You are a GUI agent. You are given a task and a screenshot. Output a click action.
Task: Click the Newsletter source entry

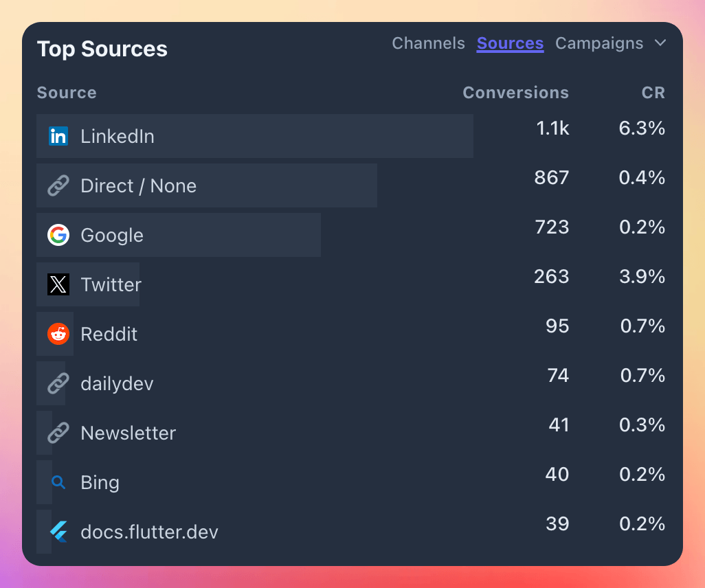(128, 433)
